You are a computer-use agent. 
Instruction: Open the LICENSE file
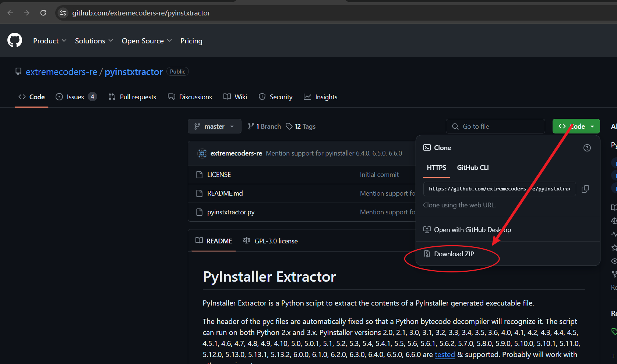pos(219,175)
